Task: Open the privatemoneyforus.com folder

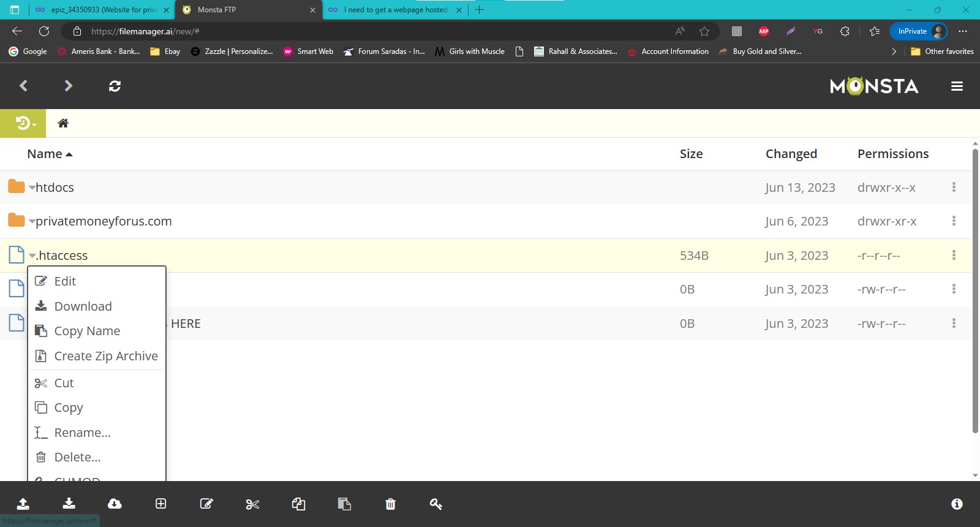Action: click(104, 221)
